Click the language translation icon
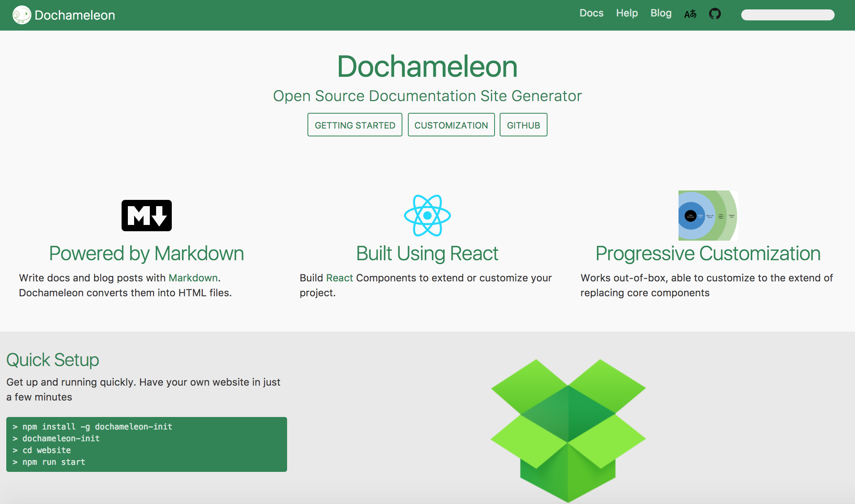The height and width of the screenshot is (504, 855). [690, 14]
